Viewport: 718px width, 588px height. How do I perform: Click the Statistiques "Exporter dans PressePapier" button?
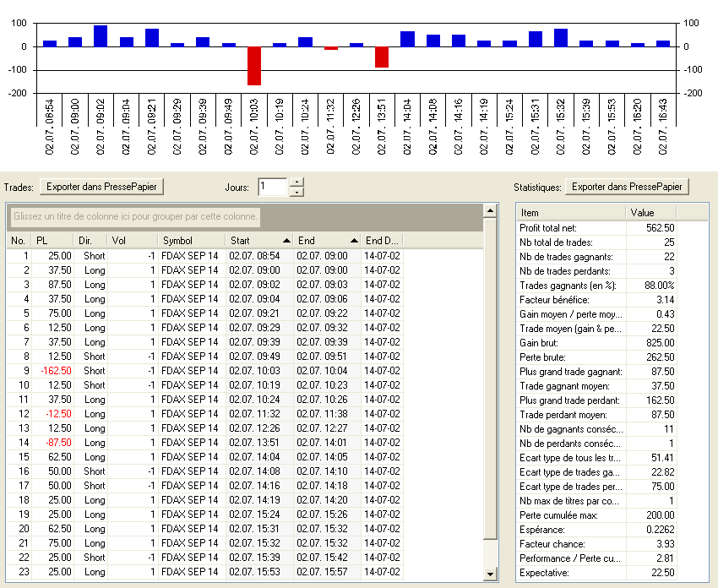point(627,187)
